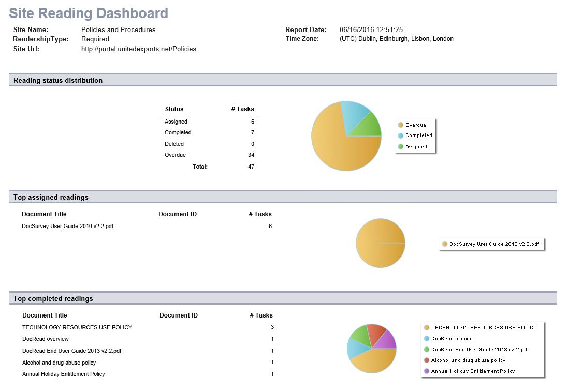The image size is (568, 392).
Task: Click the green Assigned legend swatch
Action: 400,147
